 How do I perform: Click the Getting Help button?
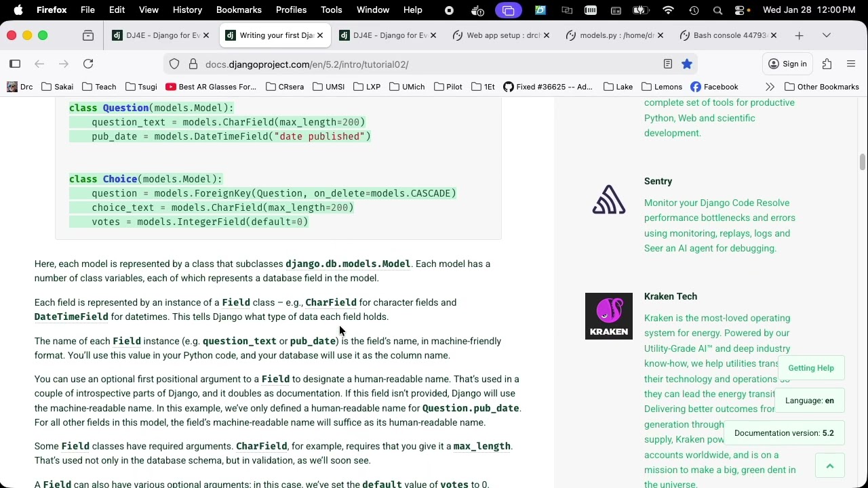811,368
